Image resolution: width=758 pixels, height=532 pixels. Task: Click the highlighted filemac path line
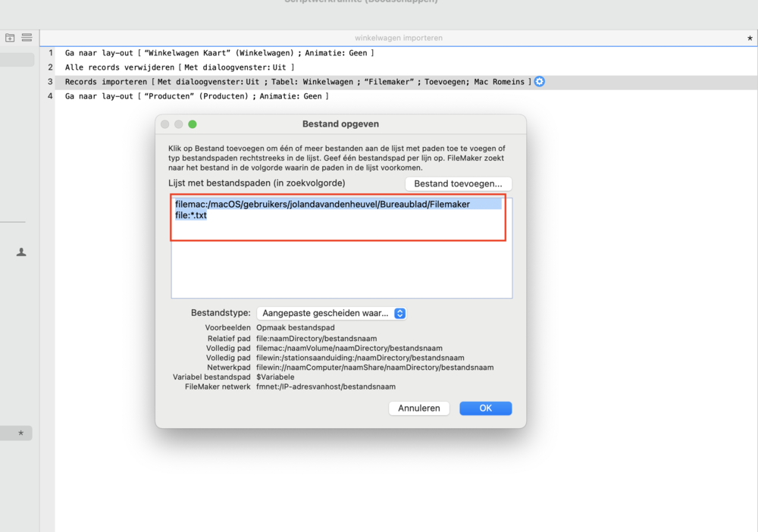322,204
